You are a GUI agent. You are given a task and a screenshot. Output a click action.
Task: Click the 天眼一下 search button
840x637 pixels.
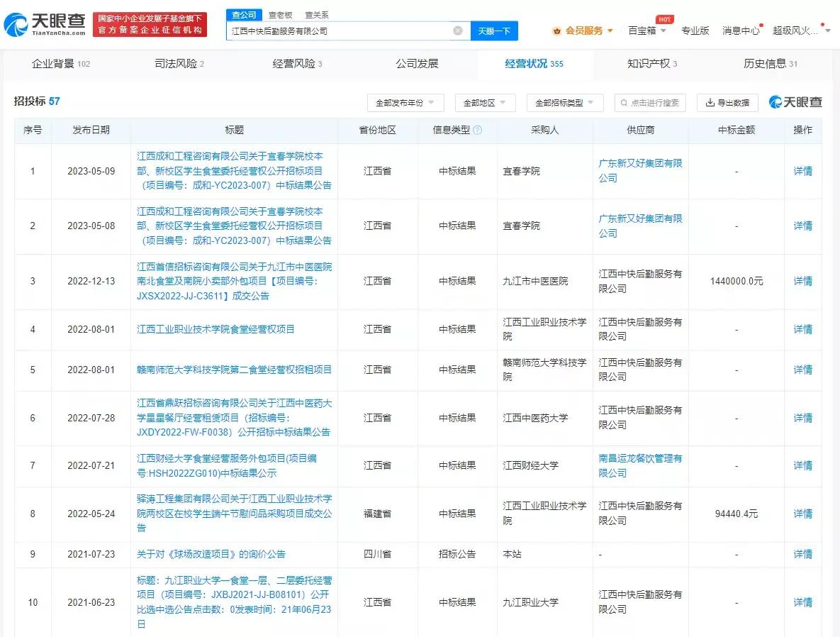click(494, 31)
